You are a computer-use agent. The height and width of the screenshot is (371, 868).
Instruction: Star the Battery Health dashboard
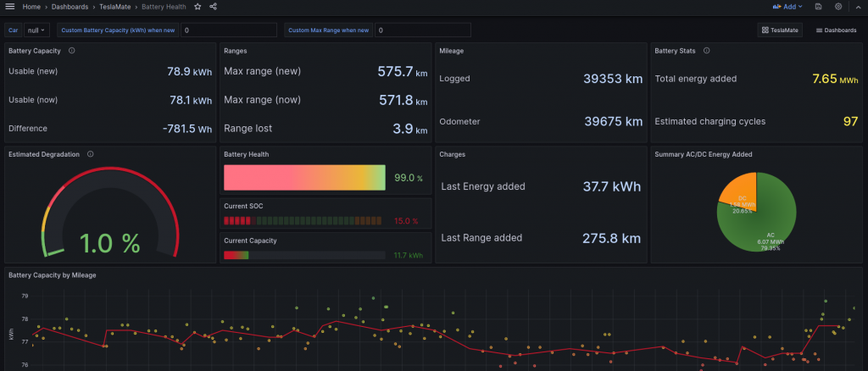click(x=198, y=7)
